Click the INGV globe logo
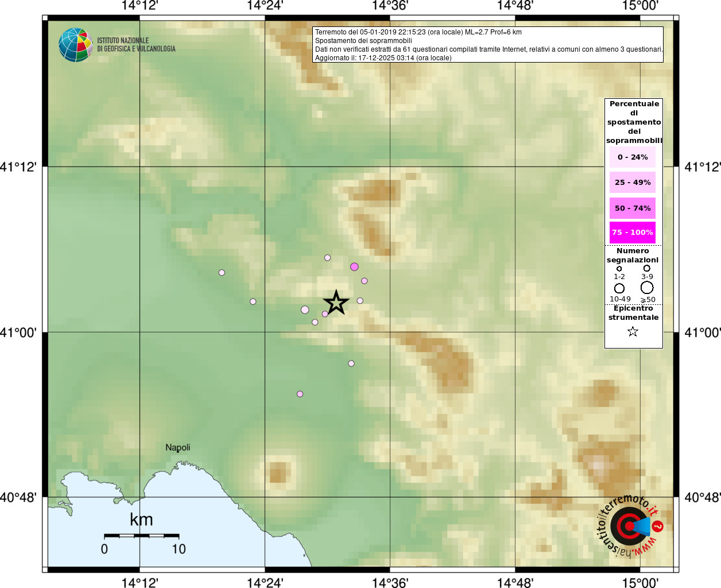The height and width of the screenshot is (588, 721). [x=75, y=45]
